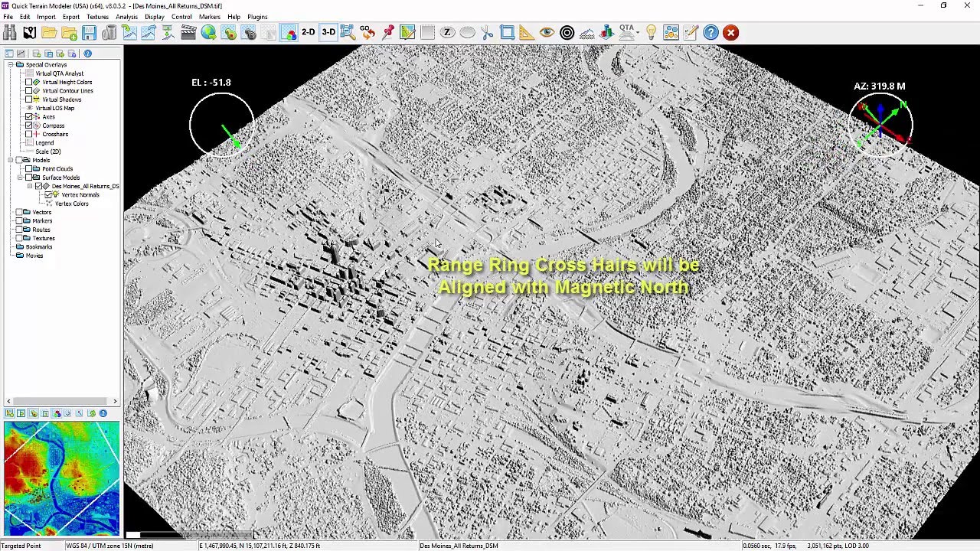Open the File menu
This screenshot has width=980, height=551.
tap(8, 17)
